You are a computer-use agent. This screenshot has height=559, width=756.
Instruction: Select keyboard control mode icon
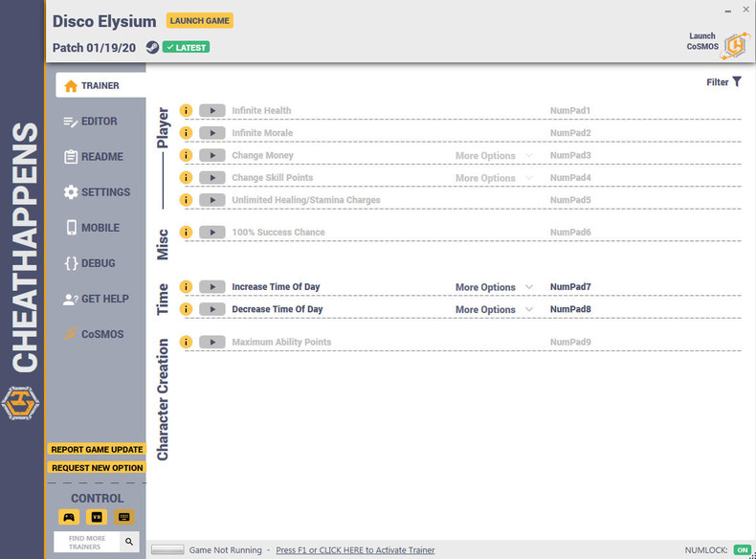point(123,517)
